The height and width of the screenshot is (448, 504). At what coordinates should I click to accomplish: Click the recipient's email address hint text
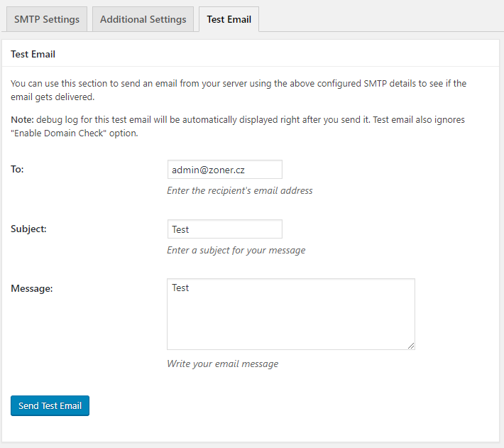pyautogui.click(x=239, y=190)
